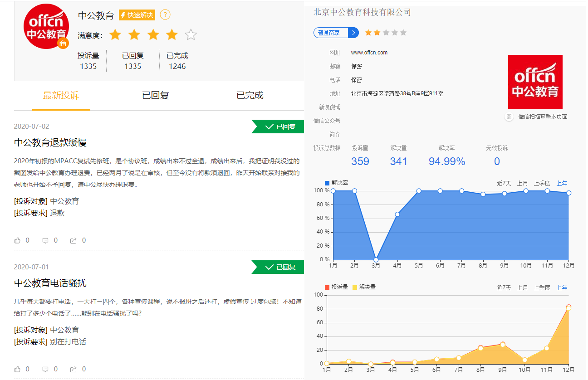Click the square red offcn company logo
This screenshot has width=588, height=380.
(x=535, y=82)
